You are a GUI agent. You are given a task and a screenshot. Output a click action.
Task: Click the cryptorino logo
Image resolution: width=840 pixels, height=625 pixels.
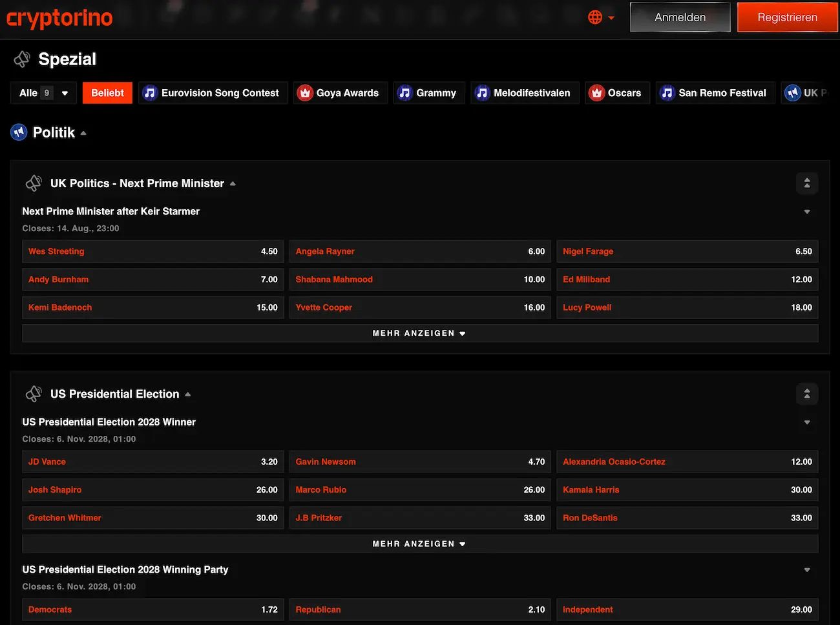coord(59,18)
